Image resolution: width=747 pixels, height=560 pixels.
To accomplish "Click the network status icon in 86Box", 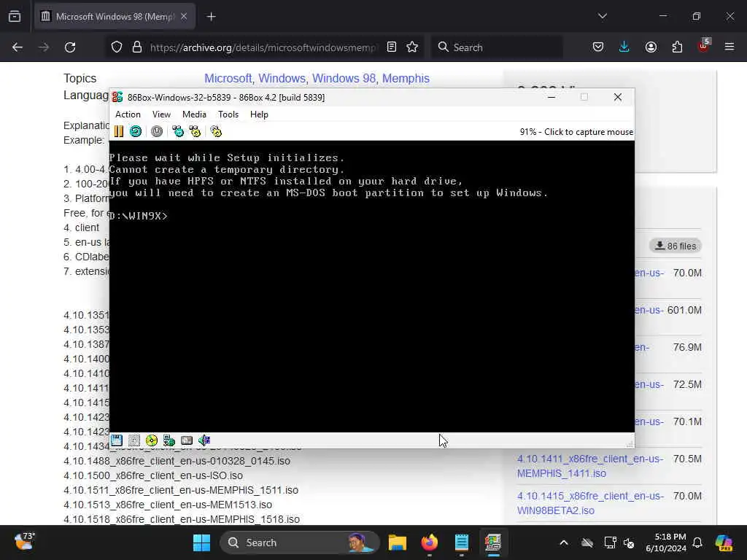I will click(169, 440).
